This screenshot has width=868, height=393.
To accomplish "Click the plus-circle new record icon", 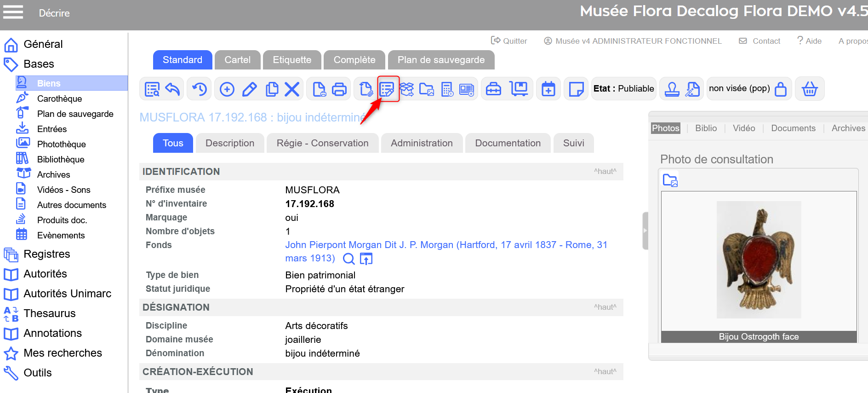I will (x=227, y=89).
